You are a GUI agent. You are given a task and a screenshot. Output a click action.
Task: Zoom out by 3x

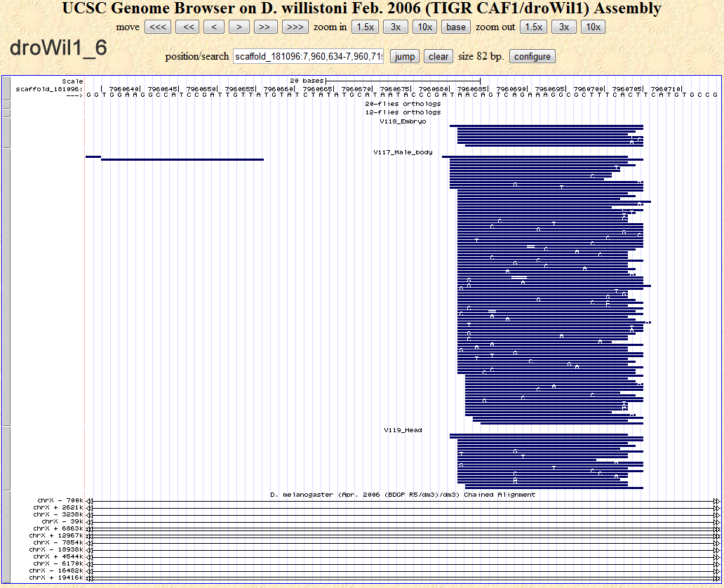point(564,27)
